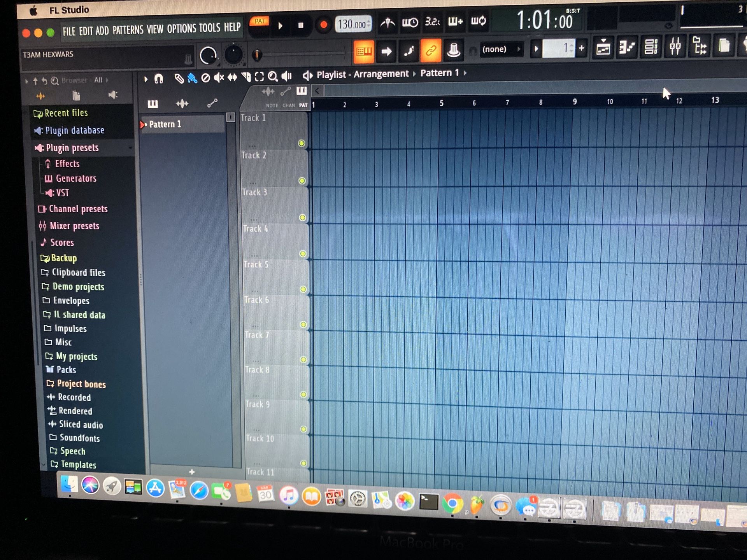Open the Playlist view icon
This screenshot has width=747, height=560.
tap(603, 47)
